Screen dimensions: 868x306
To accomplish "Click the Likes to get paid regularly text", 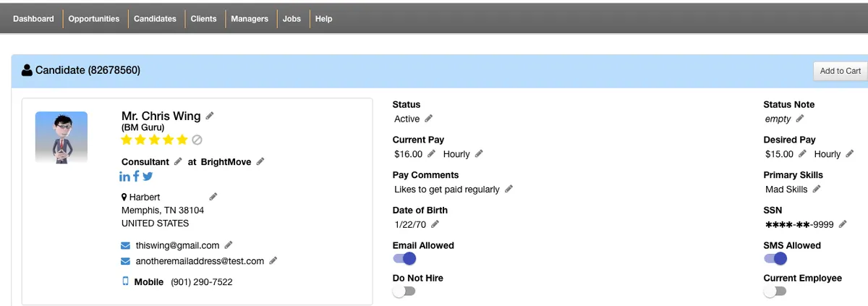I will coord(447,190).
